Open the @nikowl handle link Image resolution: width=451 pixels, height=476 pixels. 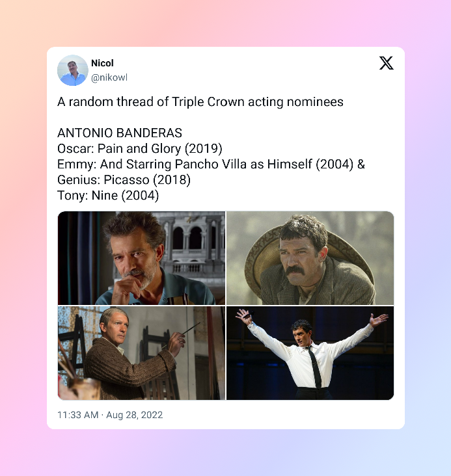109,78
